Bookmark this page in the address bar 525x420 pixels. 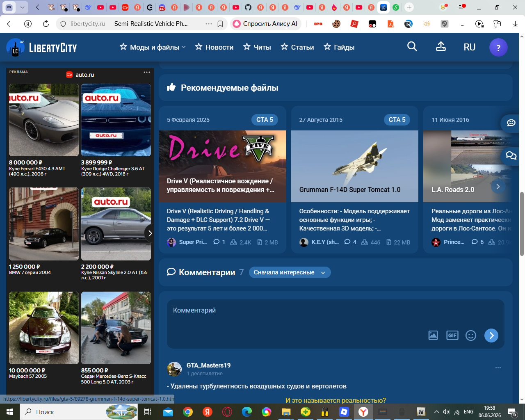point(220,24)
